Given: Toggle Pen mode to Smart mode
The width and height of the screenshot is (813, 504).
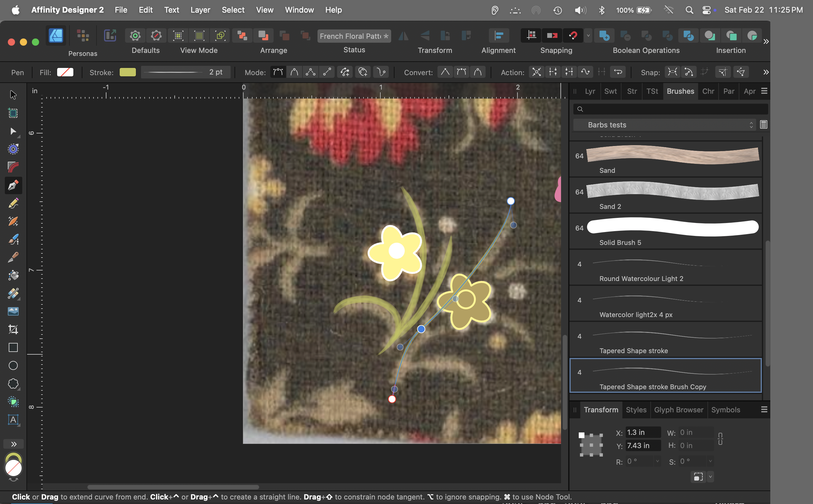Looking at the screenshot, I should coord(294,72).
